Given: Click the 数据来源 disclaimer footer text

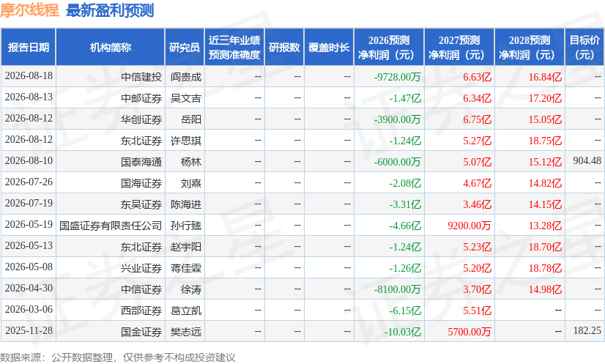Looking at the screenshot, I should click(118, 357).
